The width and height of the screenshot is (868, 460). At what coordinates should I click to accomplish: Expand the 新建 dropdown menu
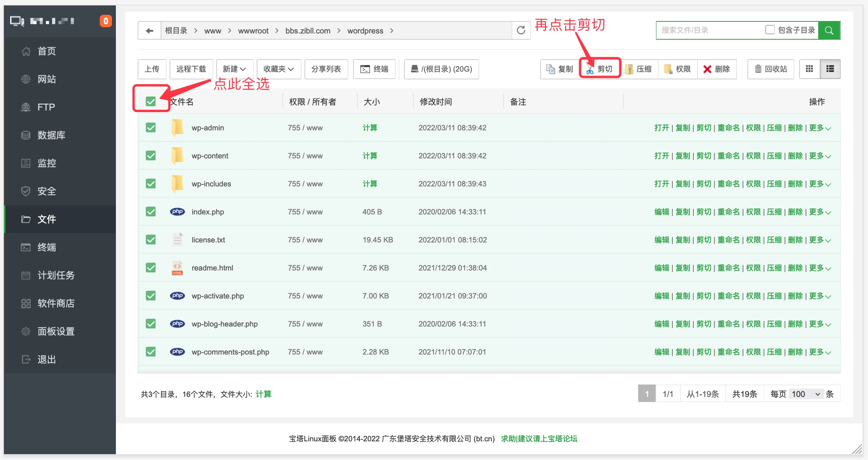click(234, 69)
